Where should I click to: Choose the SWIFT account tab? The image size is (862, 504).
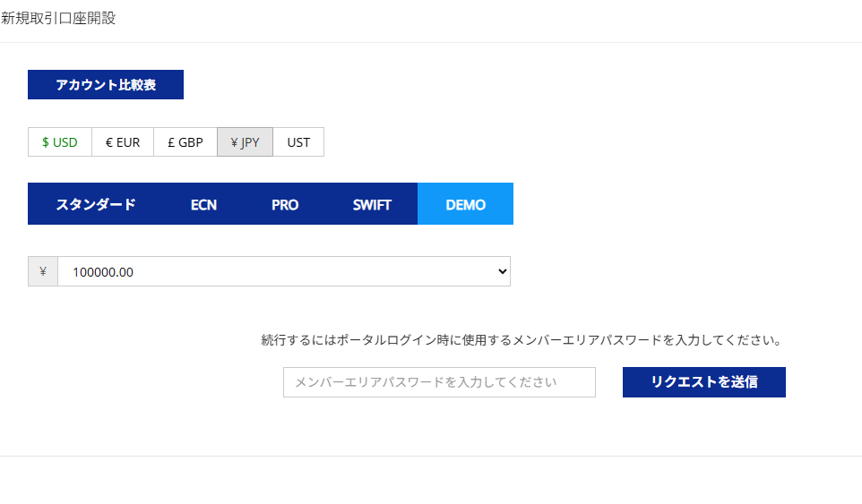pos(372,204)
